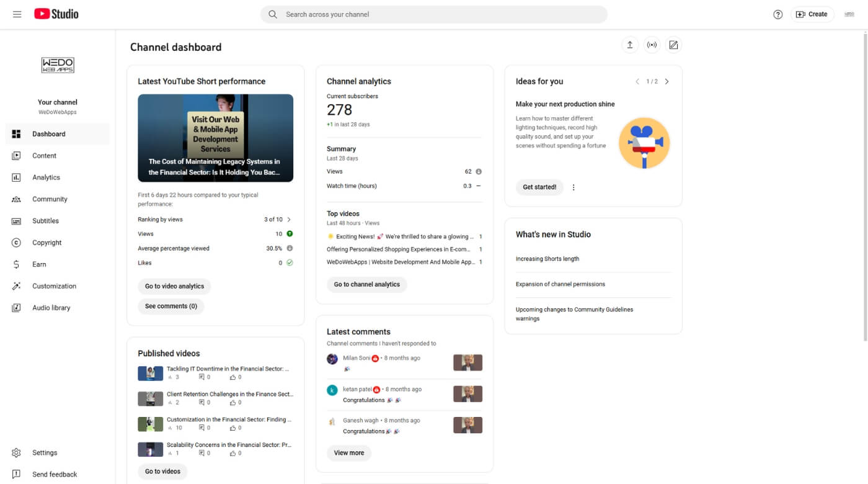Open 'WeDoWebApps | Website Development' top video
The image size is (868, 484).
click(x=404, y=262)
